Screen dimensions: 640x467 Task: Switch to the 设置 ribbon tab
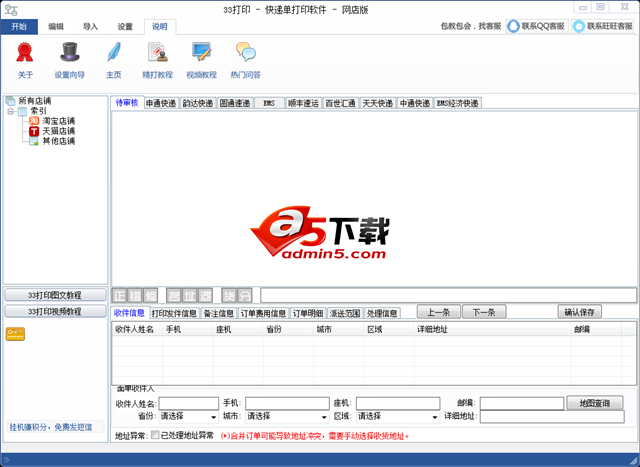click(125, 27)
